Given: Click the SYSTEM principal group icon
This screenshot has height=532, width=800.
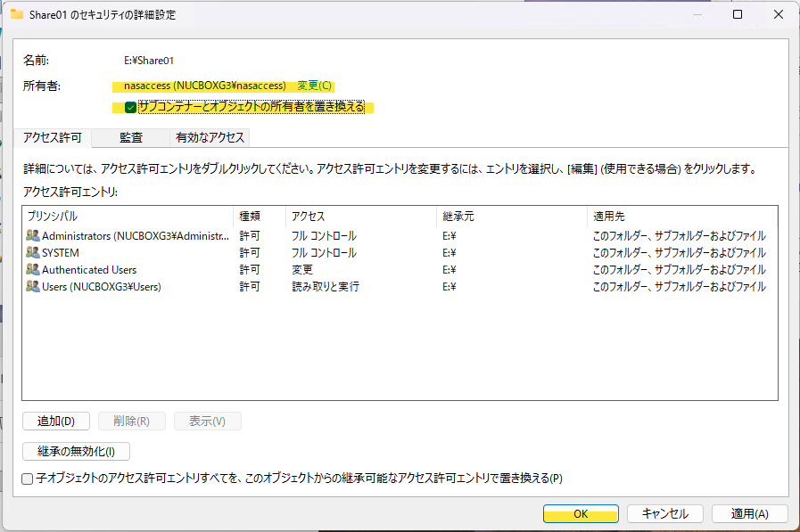Looking at the screenshot, I should click(33, 253).
